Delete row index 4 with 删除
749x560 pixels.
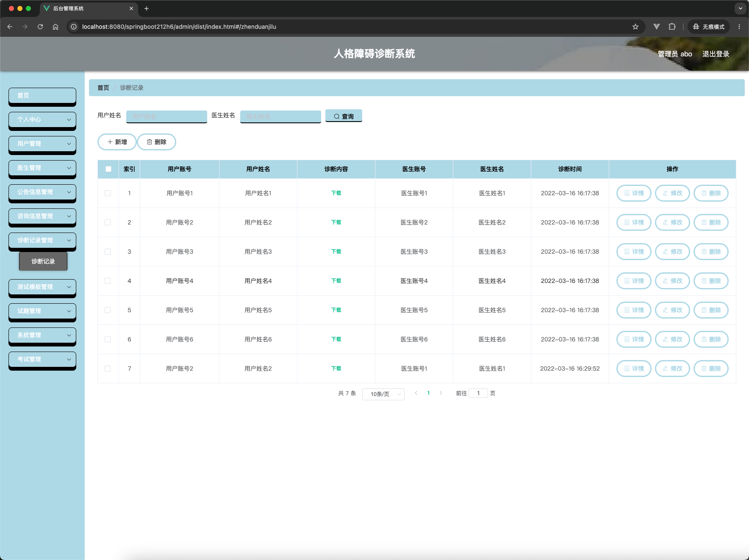click(x=711, y=281)
